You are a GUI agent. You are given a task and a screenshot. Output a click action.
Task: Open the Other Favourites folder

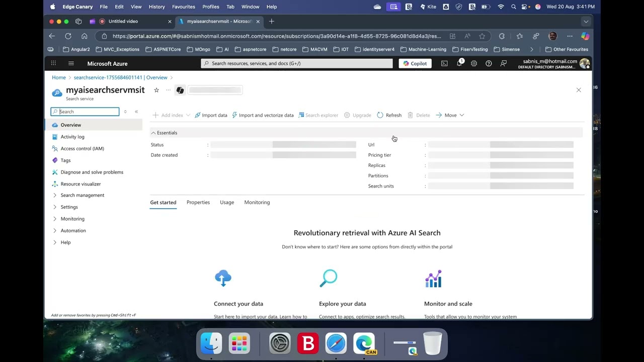(567, 49)
